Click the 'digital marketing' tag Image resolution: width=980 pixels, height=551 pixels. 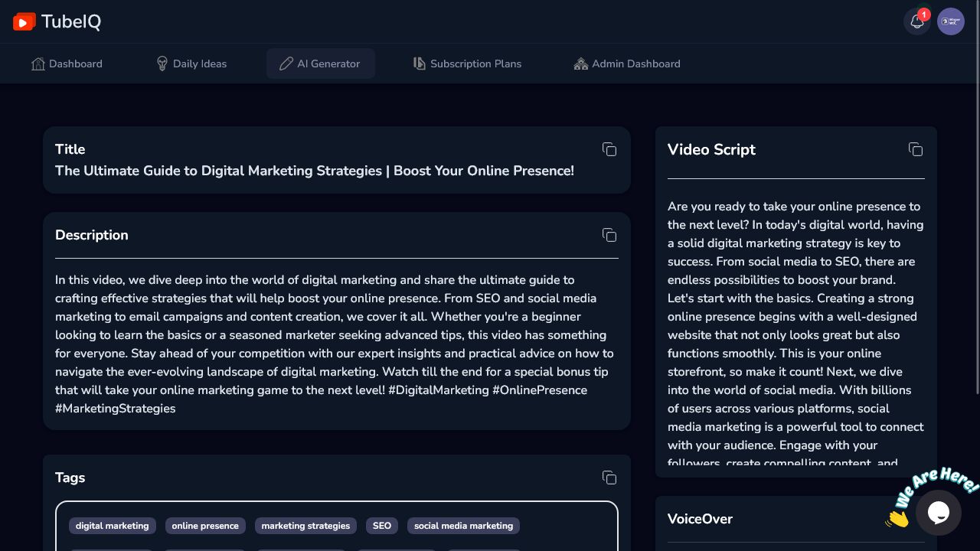[113, 526]
